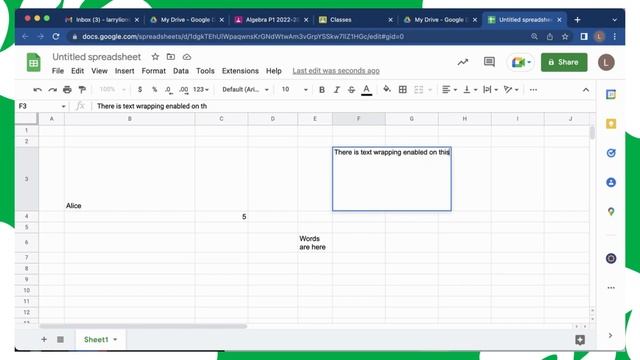The image size is (640, 360).
Task: Open the Data menu
Action: 181,71
